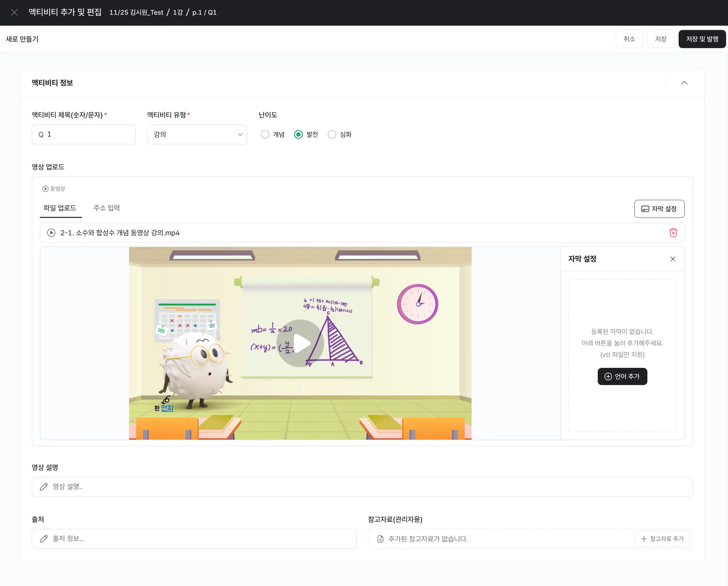The image size is (728, 586).
Task: Click the red trash icon to delete video file
Action: pyautogui.click(x=673, y=233)
